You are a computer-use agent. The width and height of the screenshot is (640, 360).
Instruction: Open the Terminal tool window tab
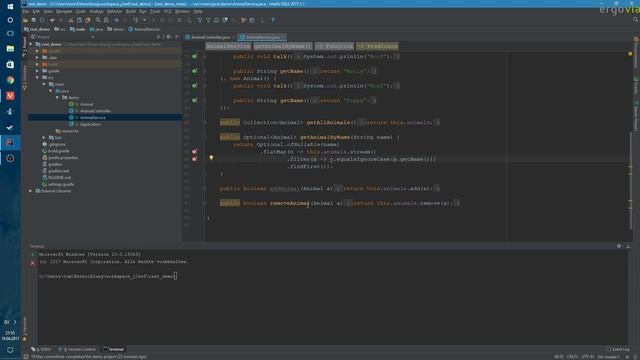tap(113, 349)
